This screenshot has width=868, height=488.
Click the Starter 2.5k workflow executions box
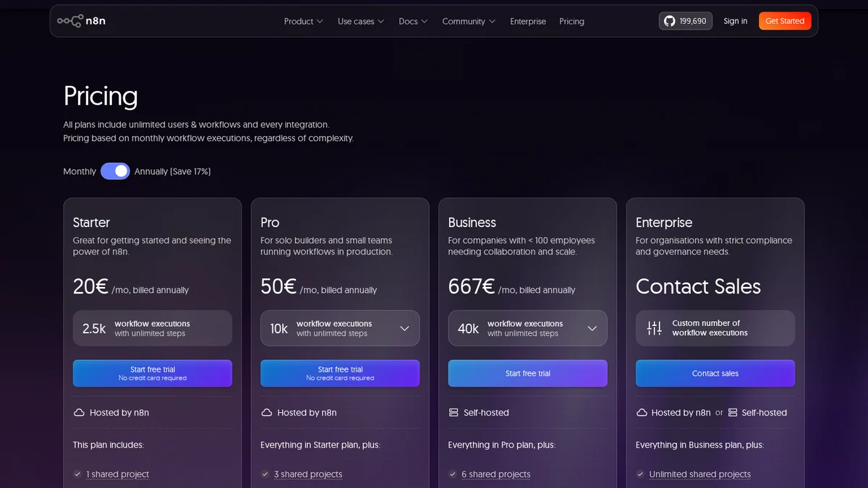(153, 328)
